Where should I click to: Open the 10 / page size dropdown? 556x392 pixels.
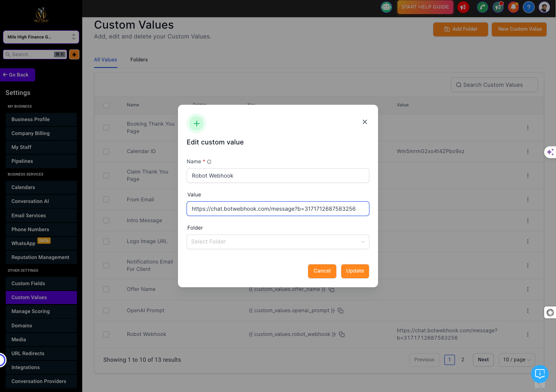[x=517, y=360]
